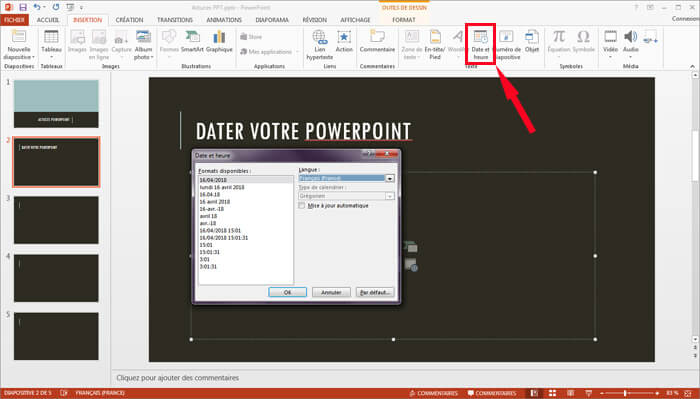Click the Connexion link
700x399 pixels.
pos(686,19)
